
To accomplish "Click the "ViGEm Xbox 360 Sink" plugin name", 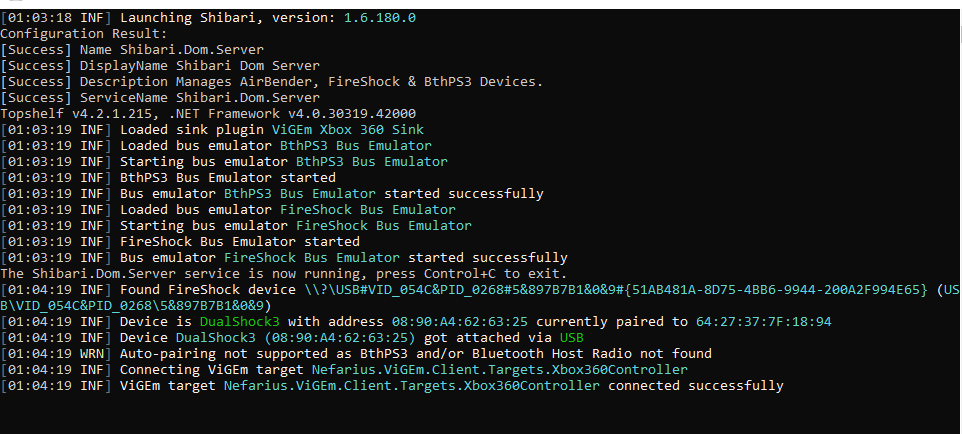I will 347,130.
